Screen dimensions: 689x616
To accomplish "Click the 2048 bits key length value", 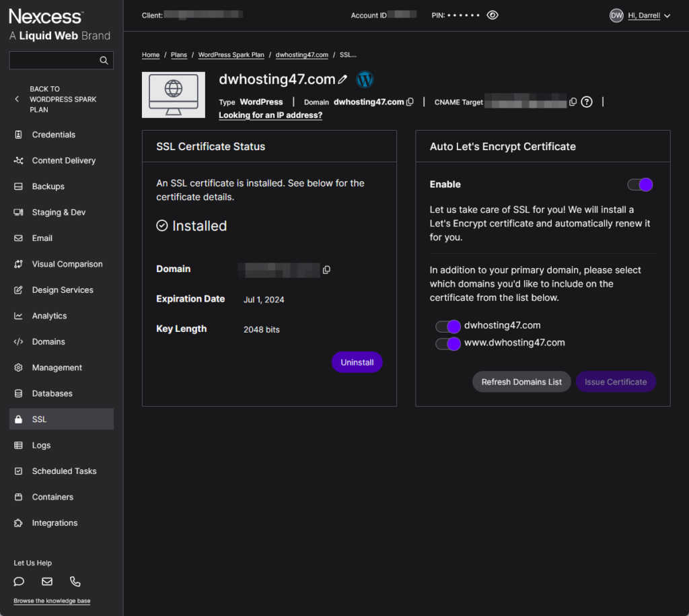I will (x=262, y=330).
